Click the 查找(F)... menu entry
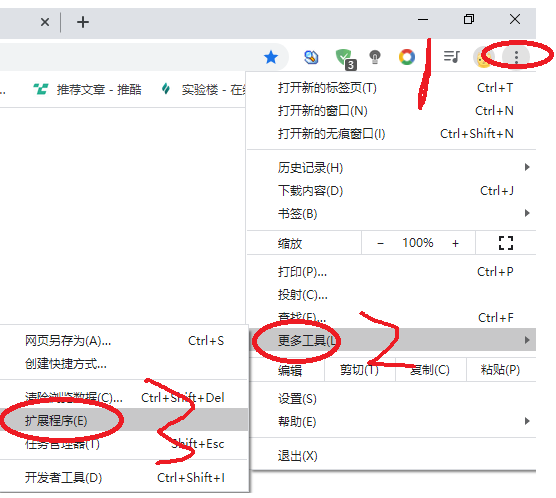 coord(391,317)
